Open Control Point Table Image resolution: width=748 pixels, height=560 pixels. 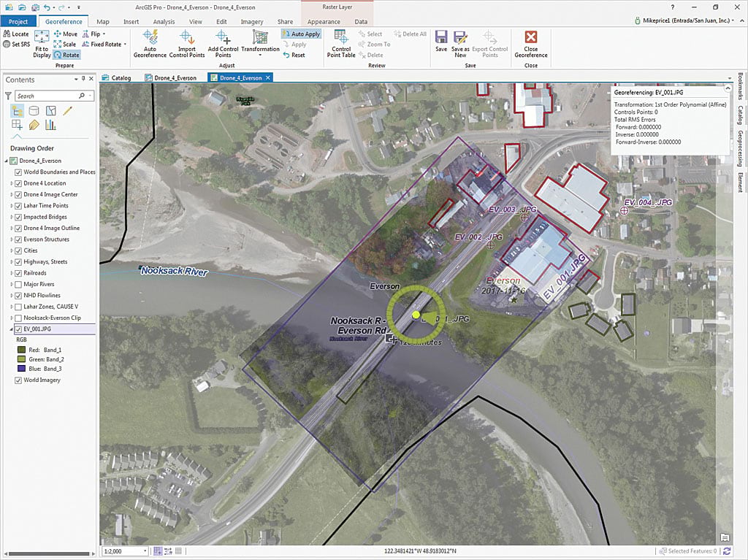pyautogui.click(x=341, y=44)
